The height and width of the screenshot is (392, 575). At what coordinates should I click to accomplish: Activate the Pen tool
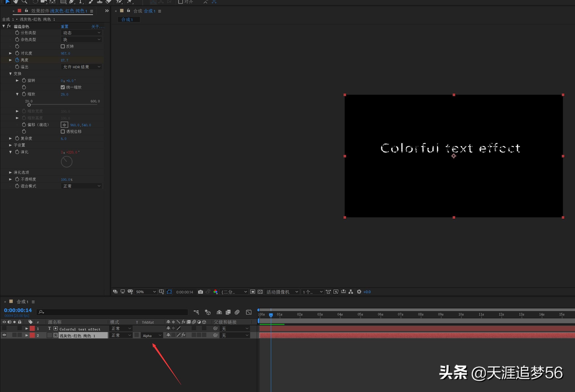pos(72,2)
